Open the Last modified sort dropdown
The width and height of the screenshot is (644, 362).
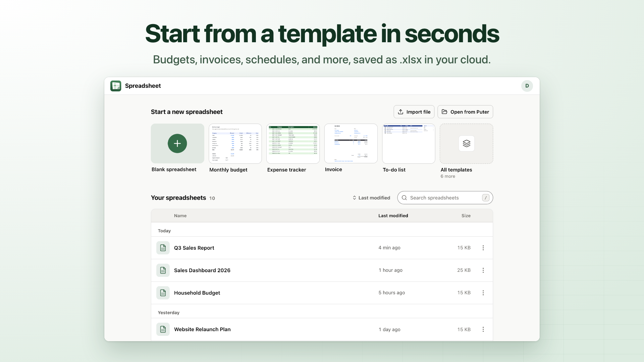click(x=371, y=198)
